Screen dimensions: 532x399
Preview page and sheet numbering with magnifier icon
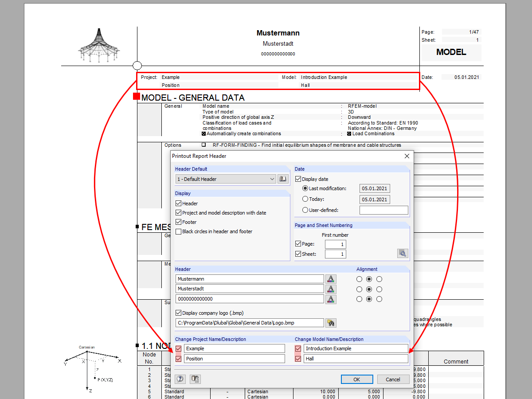(x=403, y=253)
